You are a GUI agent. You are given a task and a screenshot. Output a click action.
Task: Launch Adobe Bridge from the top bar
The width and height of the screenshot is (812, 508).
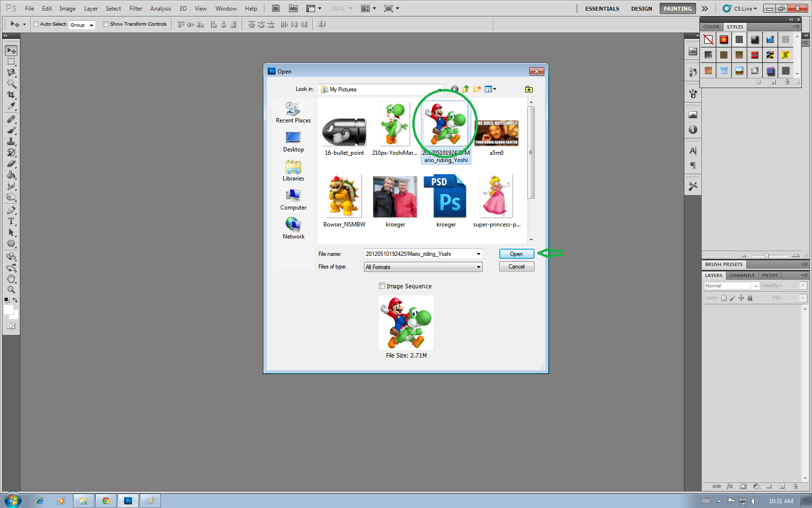pos(276,8)
